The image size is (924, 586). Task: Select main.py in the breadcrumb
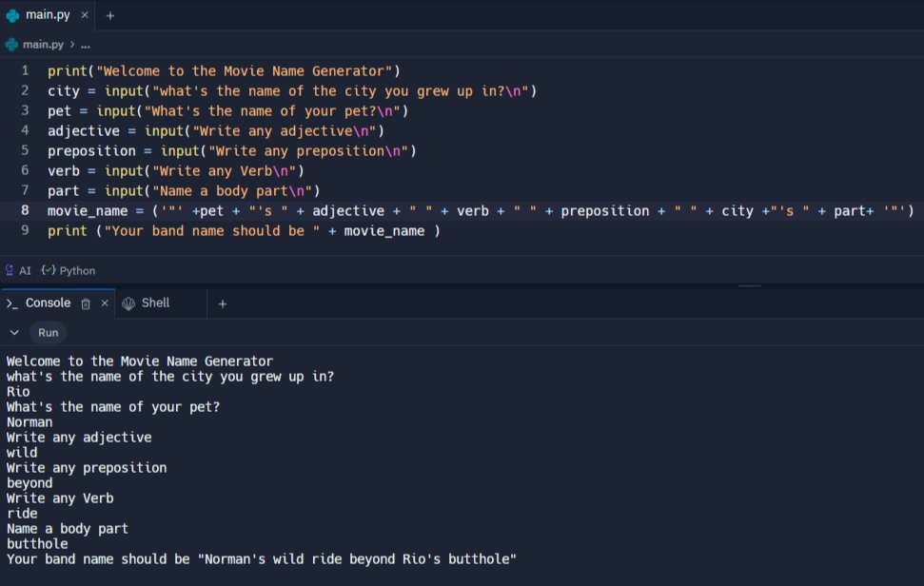coord(43,45)
